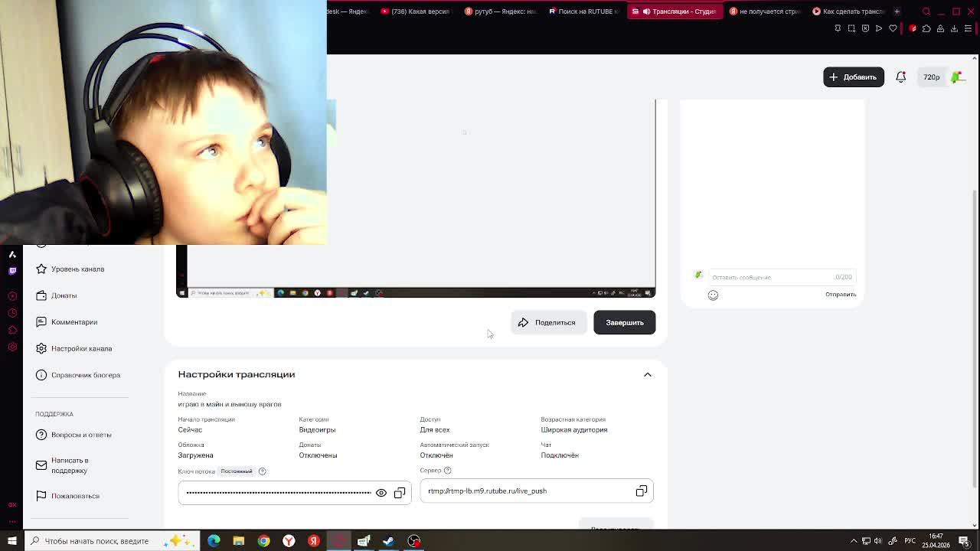Click the Добавить button
Viewport: 980px width, 551px height.
[x=854, y=77]
